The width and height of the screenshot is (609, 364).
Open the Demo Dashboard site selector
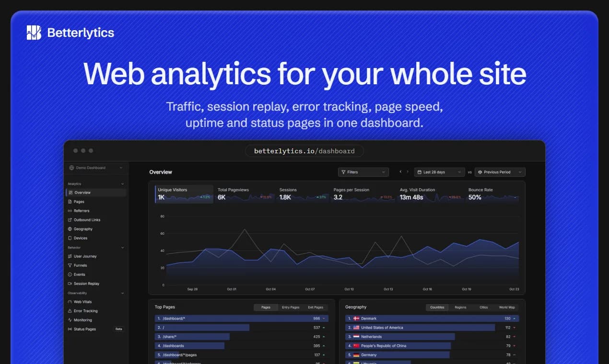point(96,168)
